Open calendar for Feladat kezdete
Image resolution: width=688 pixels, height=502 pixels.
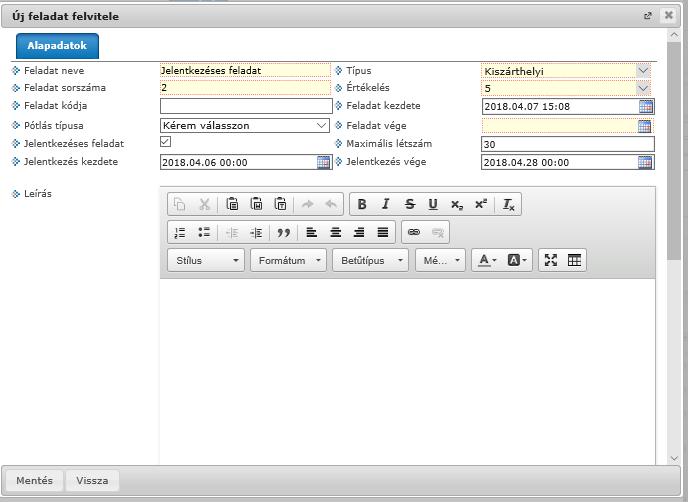(646, 107)
